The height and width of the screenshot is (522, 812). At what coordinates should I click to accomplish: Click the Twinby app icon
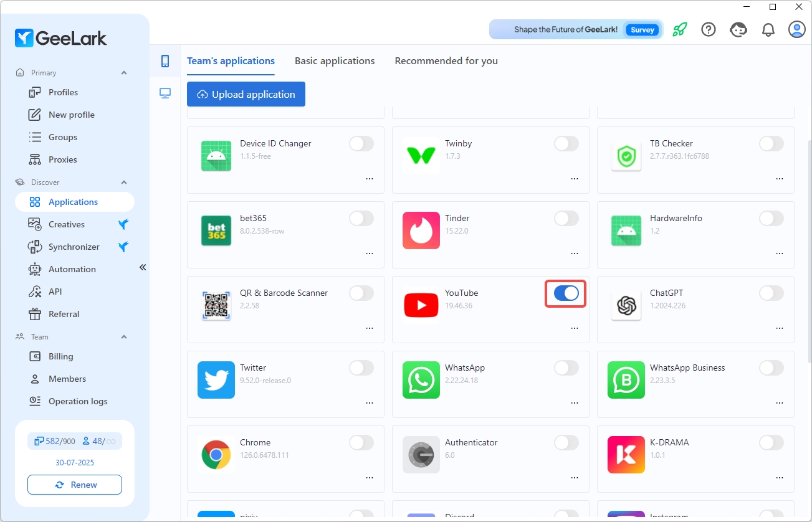click(x=421, y=156)
